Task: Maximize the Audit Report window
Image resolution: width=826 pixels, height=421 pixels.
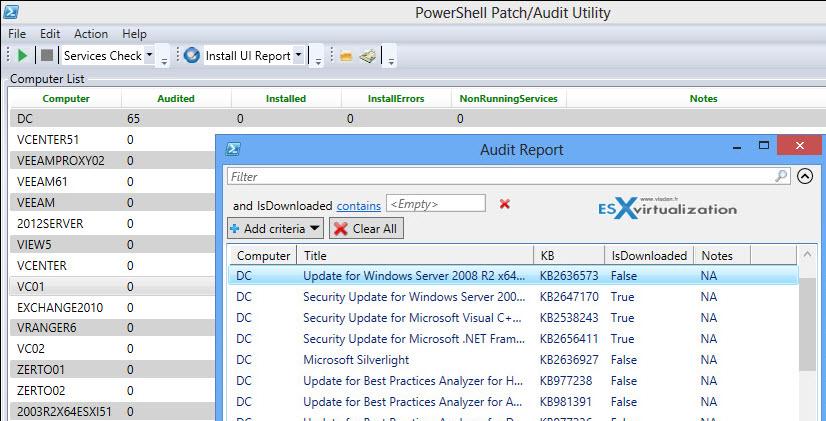Action: point(764,145)
